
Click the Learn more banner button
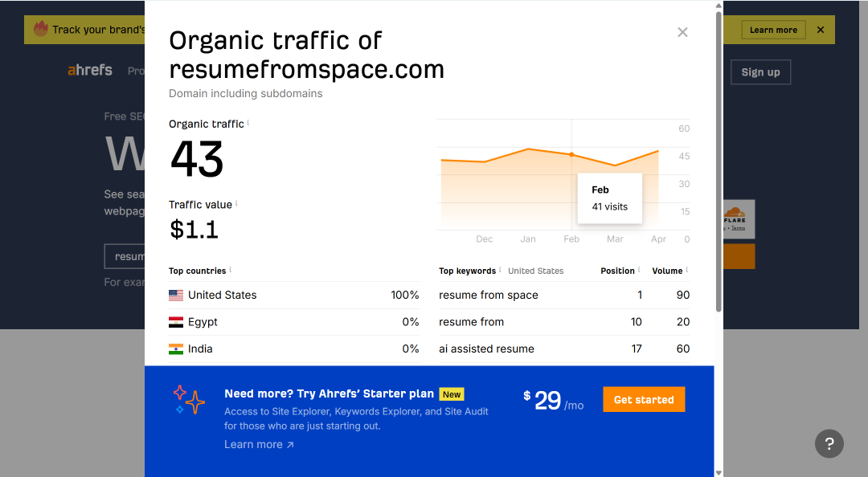click(773, 30)
